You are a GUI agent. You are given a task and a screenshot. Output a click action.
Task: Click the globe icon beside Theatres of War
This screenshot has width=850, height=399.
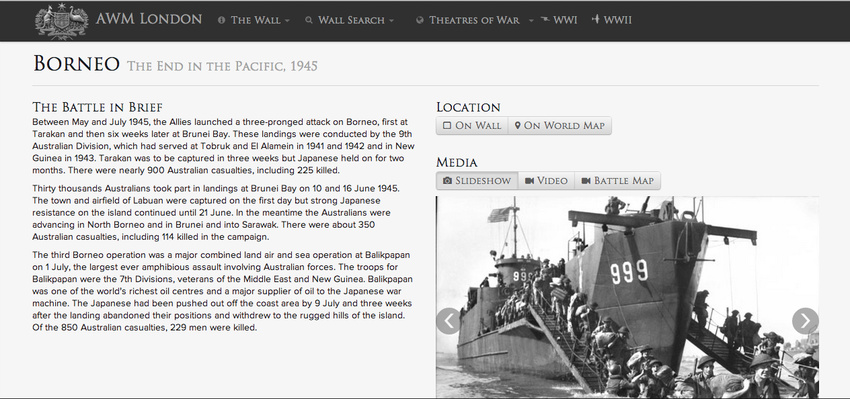pos(420,20)
